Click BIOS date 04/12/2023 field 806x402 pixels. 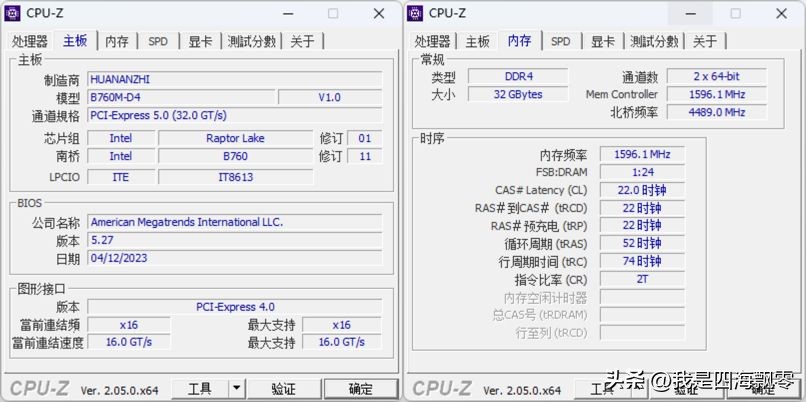pyautogui.click(x=235, y=258)
